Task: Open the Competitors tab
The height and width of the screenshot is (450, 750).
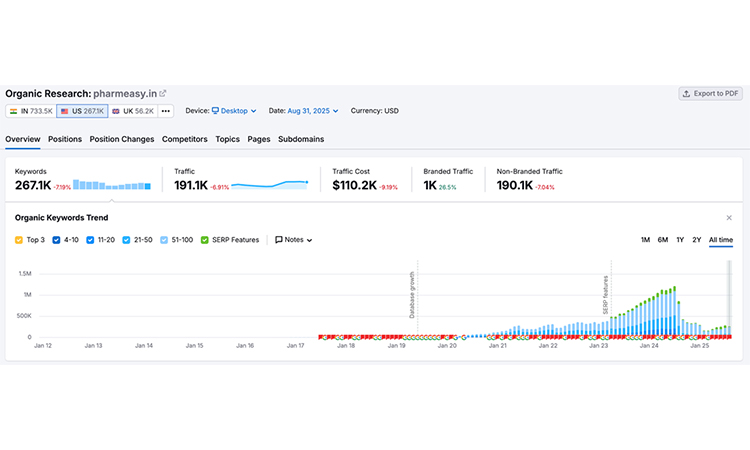Action: [x=185, y=139]
